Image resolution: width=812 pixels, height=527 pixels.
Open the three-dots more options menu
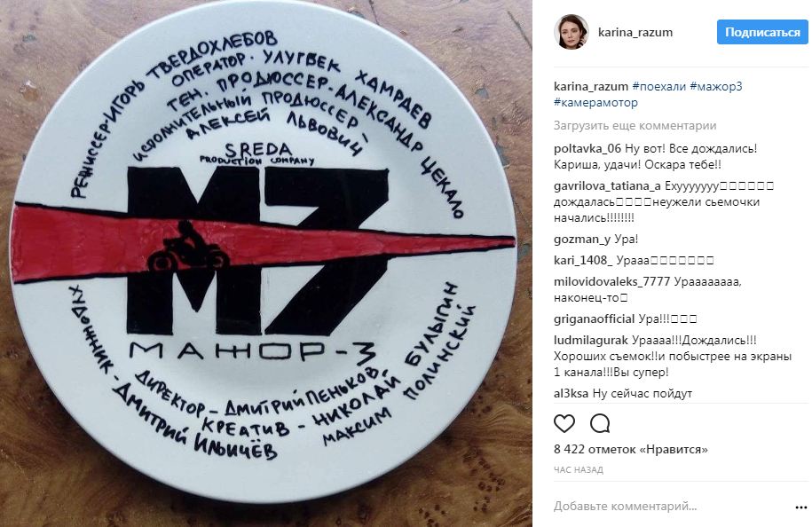[x=800, y=507]
